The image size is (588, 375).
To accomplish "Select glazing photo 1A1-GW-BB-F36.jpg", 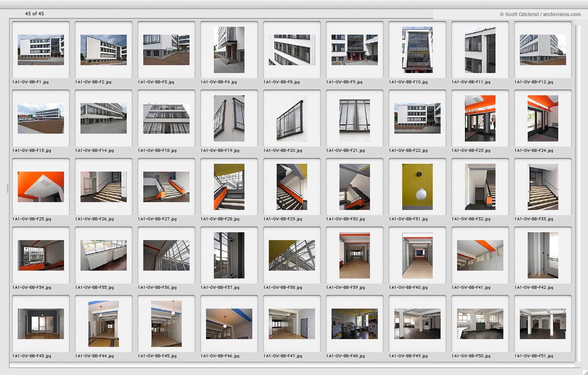I will 166,255.
